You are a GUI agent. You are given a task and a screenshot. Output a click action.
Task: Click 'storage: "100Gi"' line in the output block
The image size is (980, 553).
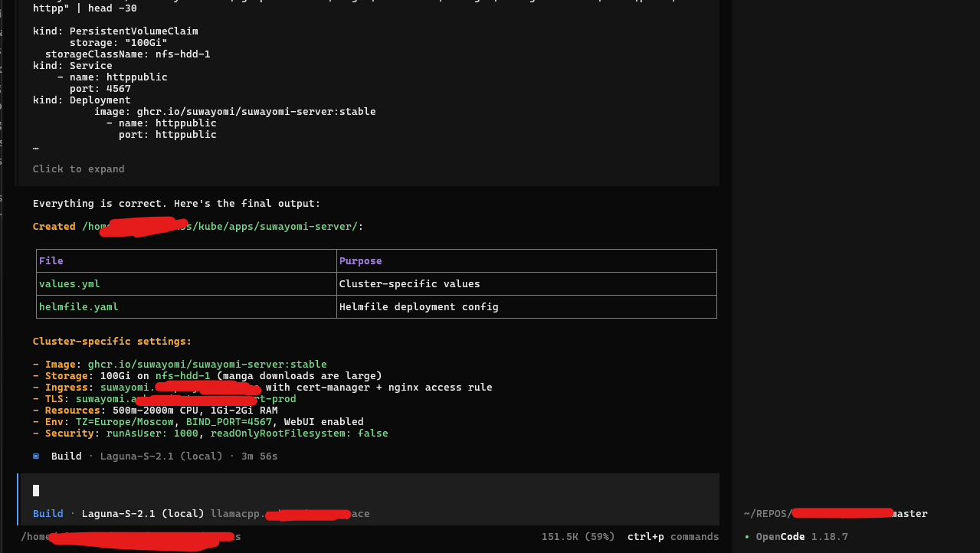tap(118, 43)
